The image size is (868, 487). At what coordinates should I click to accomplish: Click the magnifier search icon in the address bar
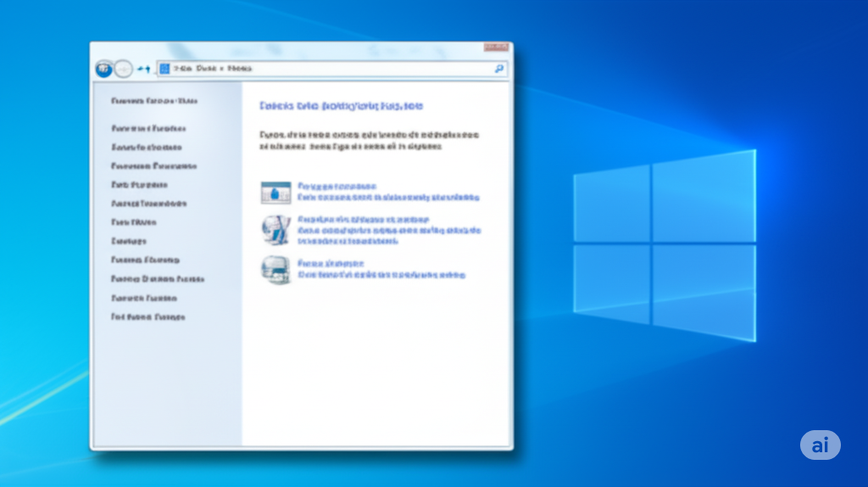click(x=498, y=69)
